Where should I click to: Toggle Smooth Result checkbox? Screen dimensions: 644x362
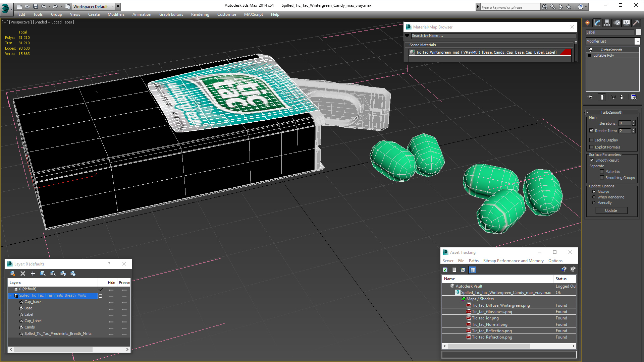tap(592, 160)
